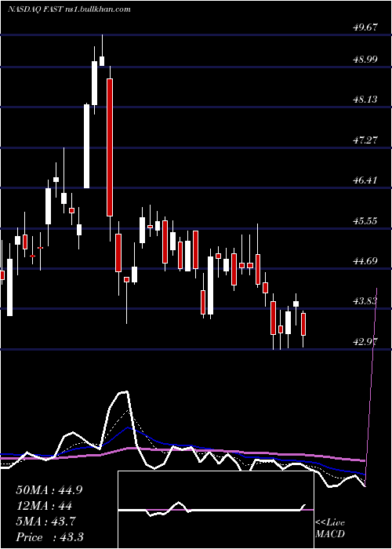Screen dimensions: 392x549
Task: Click the 12MA : 44 reading
Action: [x=44, y=506]
